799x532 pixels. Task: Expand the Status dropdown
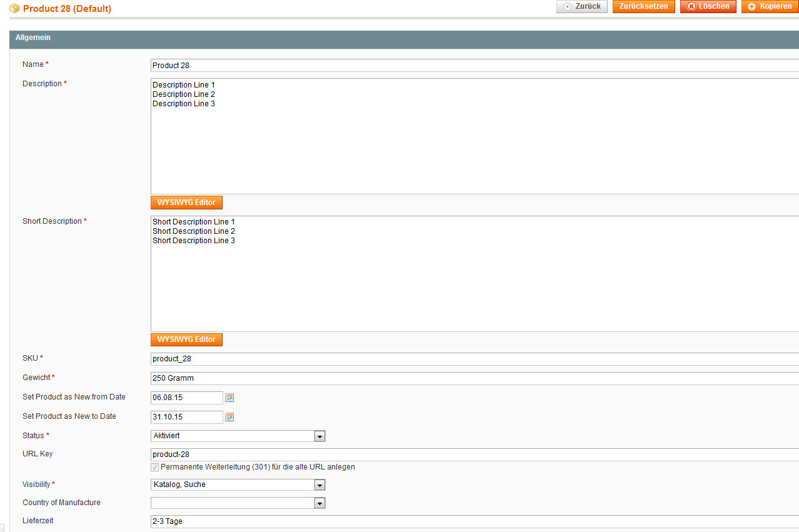point(238,436)
